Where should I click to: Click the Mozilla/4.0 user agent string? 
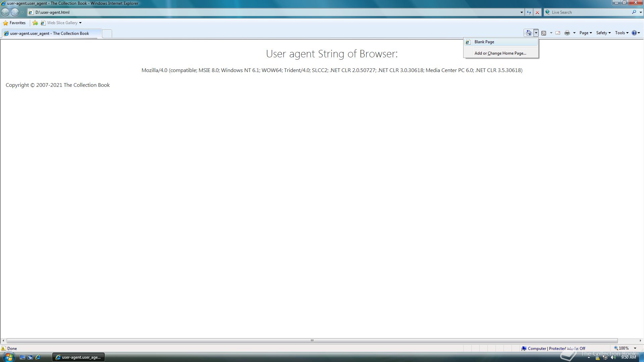332,70
